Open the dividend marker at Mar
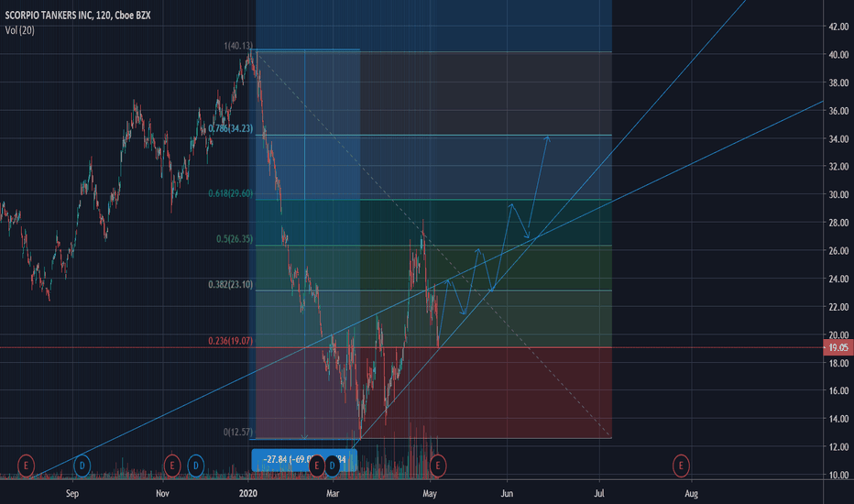 click(x=332, y=466)
